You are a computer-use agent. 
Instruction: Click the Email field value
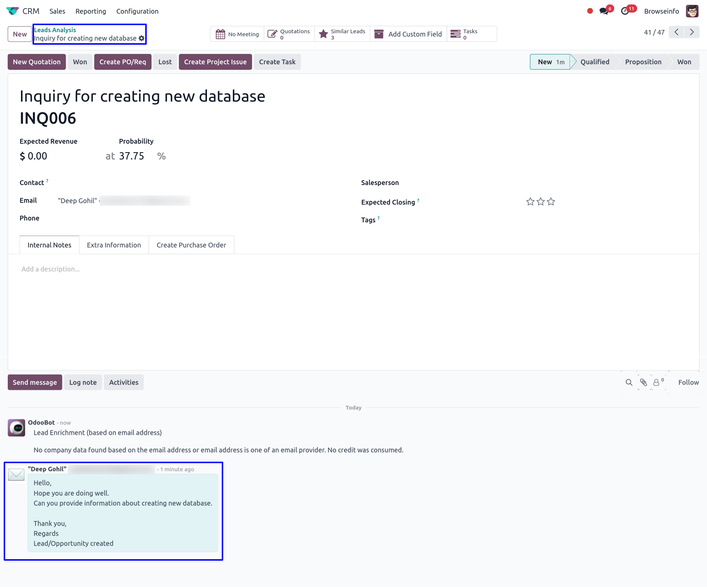coord(124,201)
